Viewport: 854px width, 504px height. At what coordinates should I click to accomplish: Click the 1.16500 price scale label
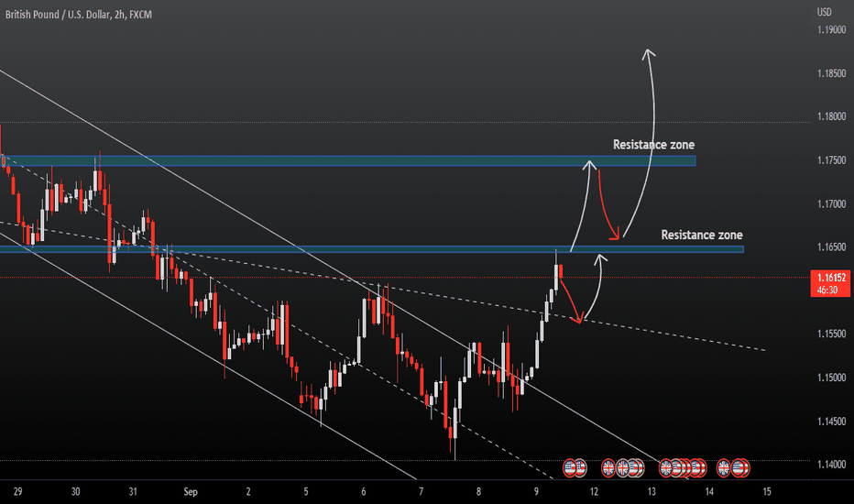tap(832, 247)
